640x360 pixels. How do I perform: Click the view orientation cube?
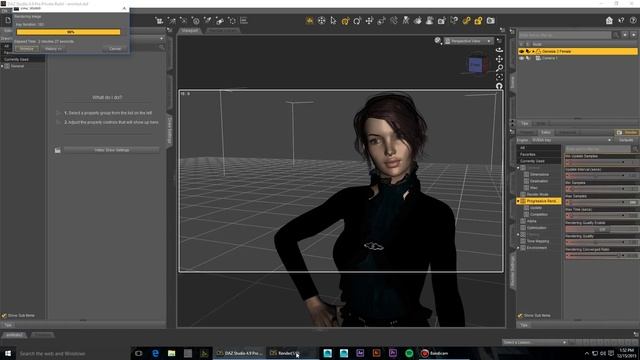click(x=476, y=64)
